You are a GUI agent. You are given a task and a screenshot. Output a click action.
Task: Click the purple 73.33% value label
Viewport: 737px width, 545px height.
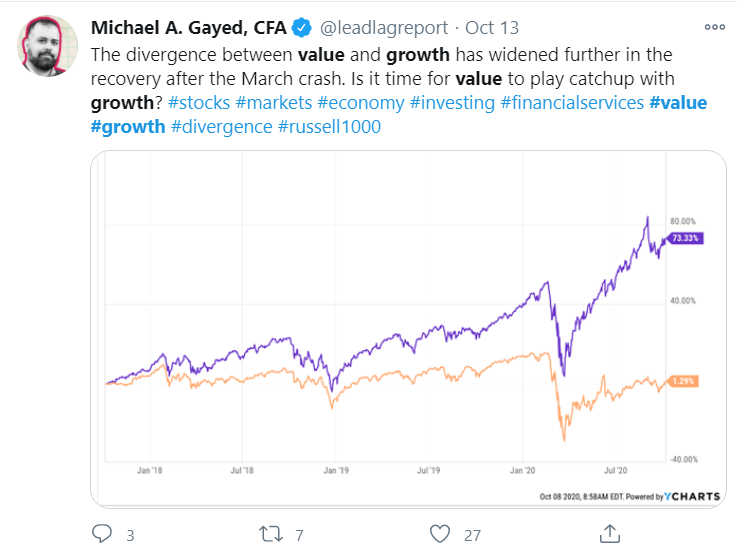(x=685, y=238)
